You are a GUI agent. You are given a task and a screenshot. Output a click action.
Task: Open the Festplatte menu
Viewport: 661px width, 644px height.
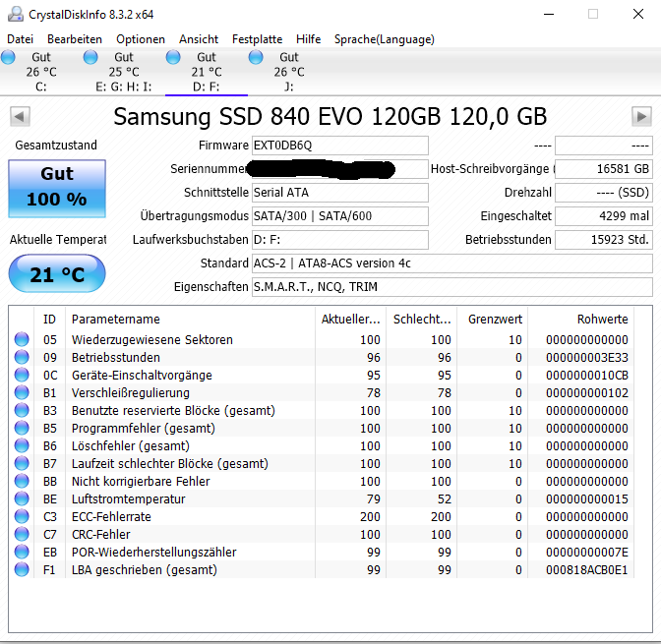tap(257, 39)
